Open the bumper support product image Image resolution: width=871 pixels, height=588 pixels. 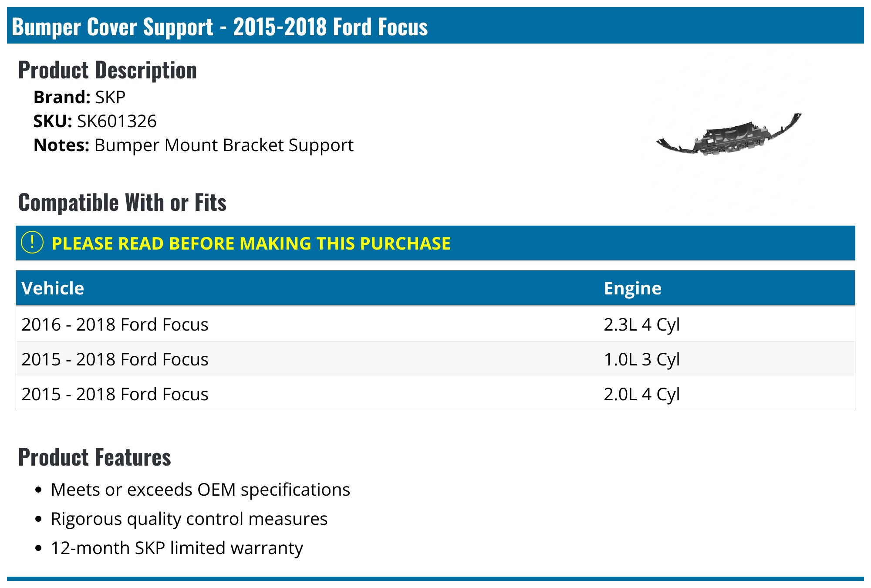729,134
